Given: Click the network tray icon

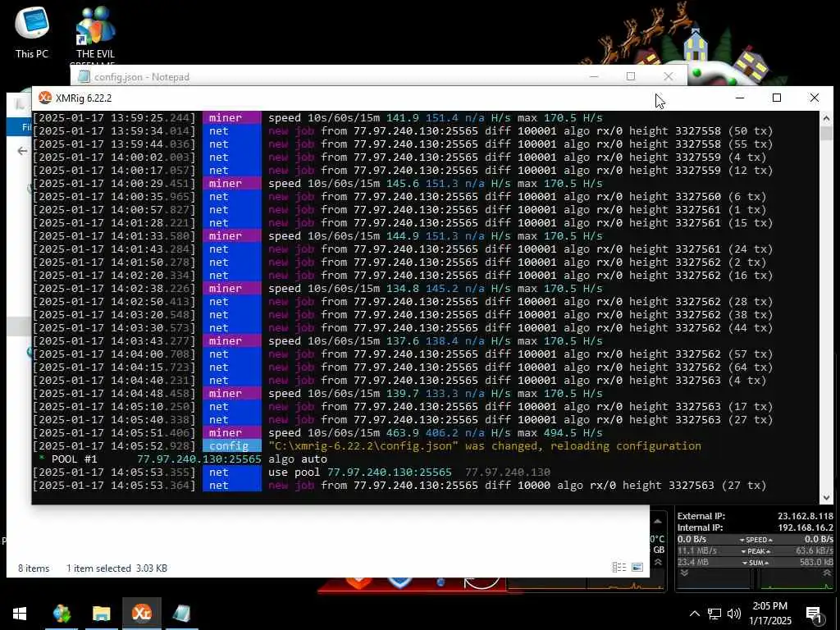Looking at the screenshot, I should [x=714, y=614].
